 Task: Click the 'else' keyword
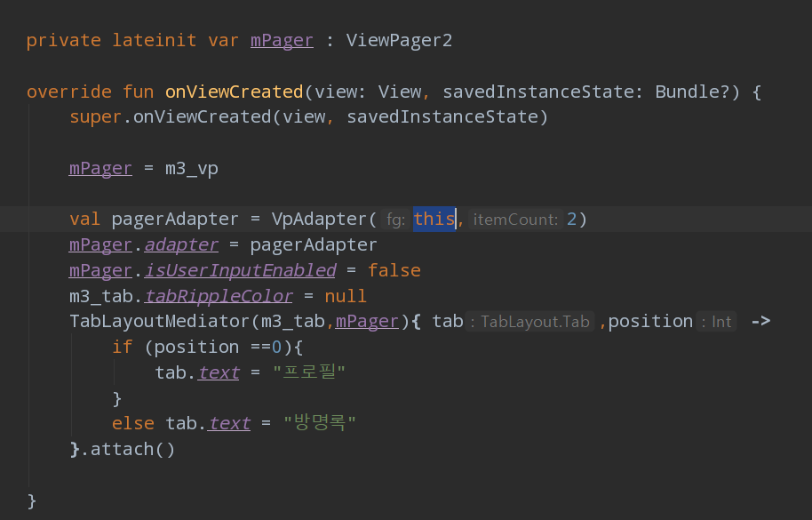(x=133, y=424)
